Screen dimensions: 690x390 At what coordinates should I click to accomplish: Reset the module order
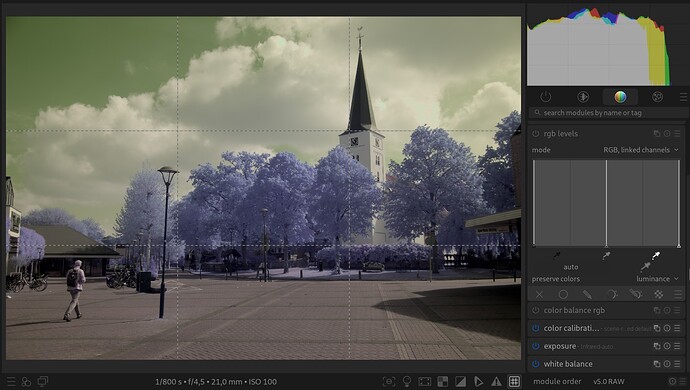point(672,382)
